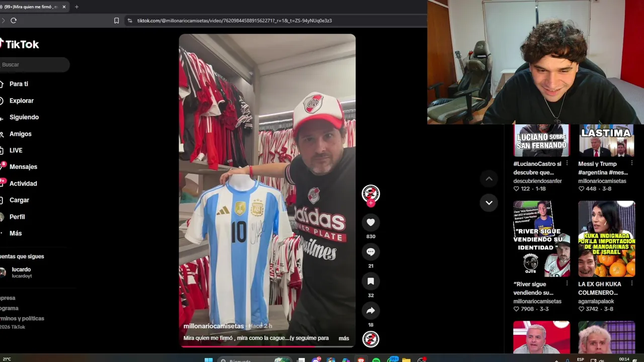Open Brave browser icon in taskbar
The height and width of the screenshot is (362, 644).
361,360
